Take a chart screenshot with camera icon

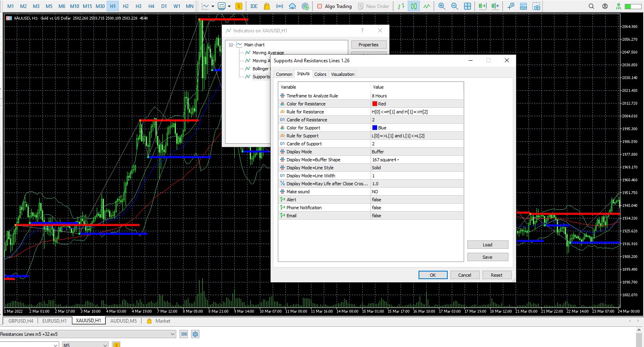pyautogui.click(x=536, y=6)
